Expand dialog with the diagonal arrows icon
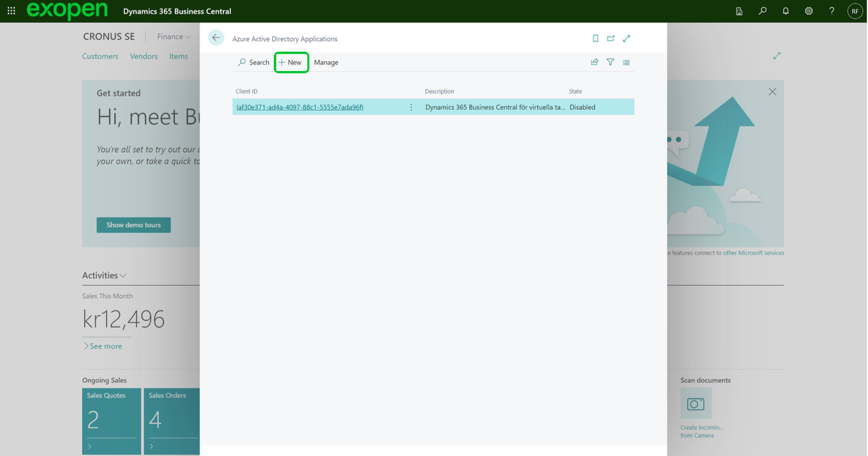 [626, 39]
